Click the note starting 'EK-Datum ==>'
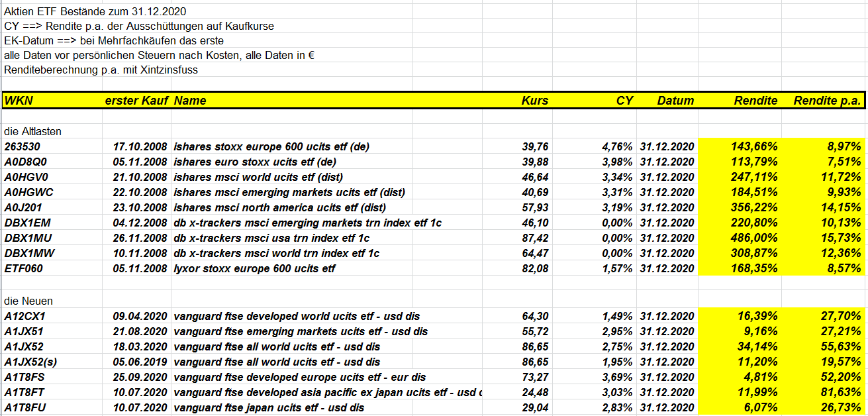This screenshot has height=416, width=868. [x=114, y=40]
